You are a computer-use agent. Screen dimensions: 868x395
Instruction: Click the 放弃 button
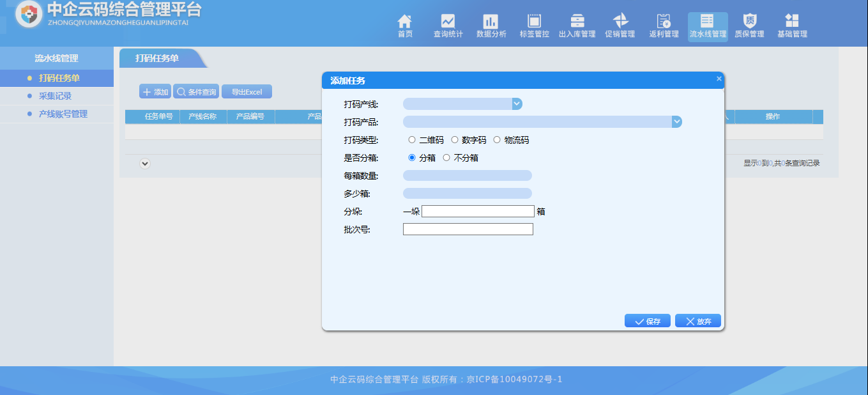pos(698,321)
